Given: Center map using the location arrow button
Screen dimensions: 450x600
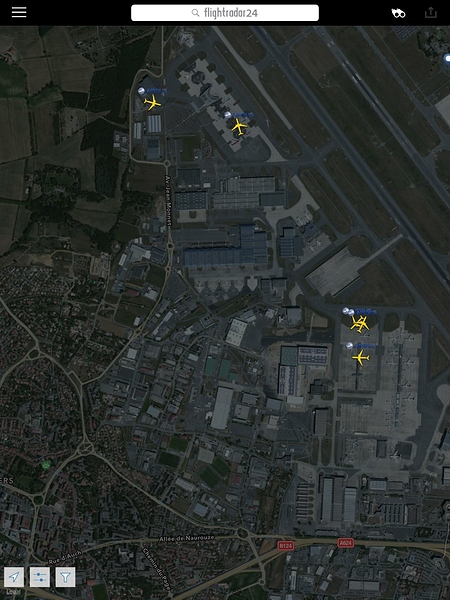Looking at the screenshot, I should [14, 577].
